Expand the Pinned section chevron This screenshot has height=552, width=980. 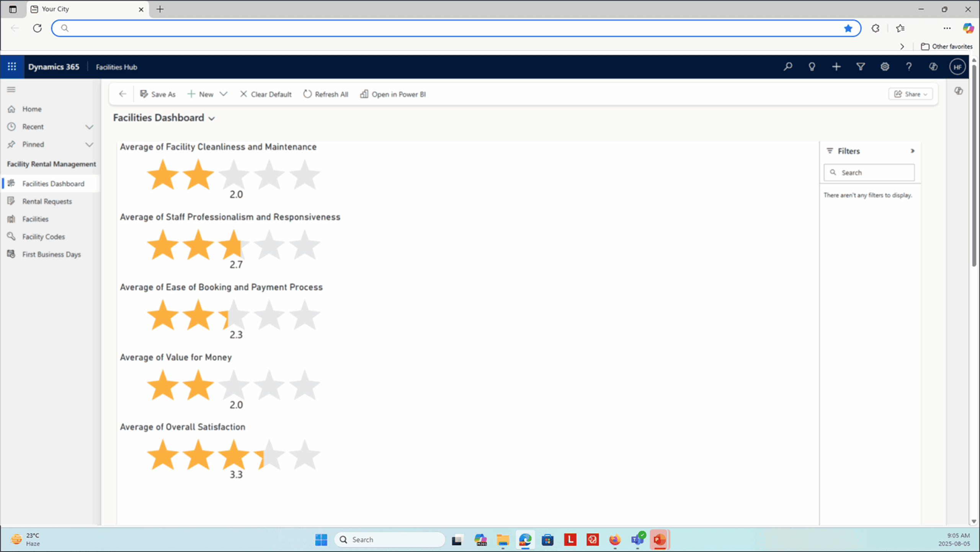tap(89, 145)
